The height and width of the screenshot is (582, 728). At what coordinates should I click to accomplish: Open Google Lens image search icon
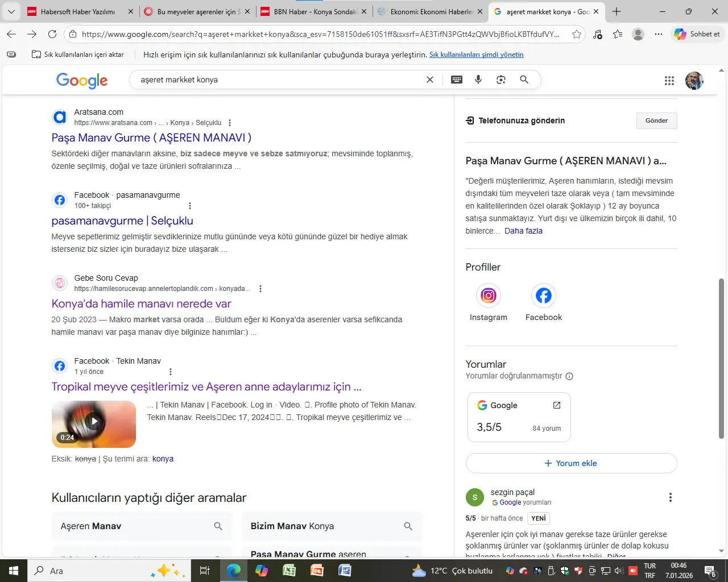[x=501, y=80]
